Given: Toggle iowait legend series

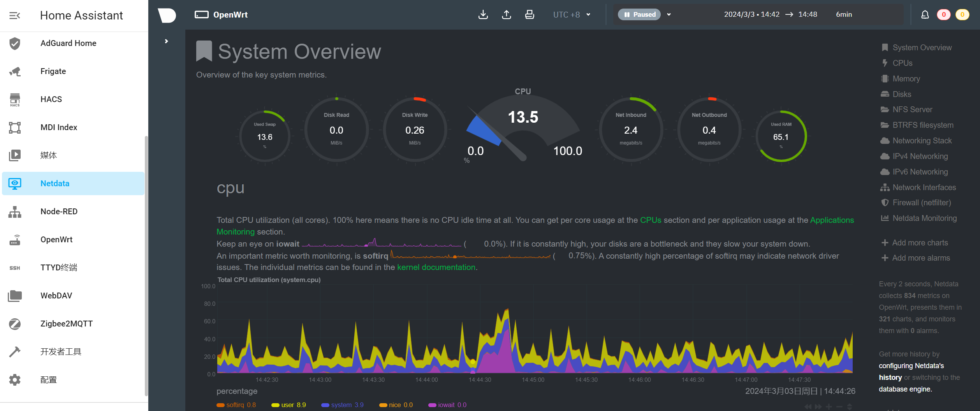Looking at the screenshot, I should (447, 405).
